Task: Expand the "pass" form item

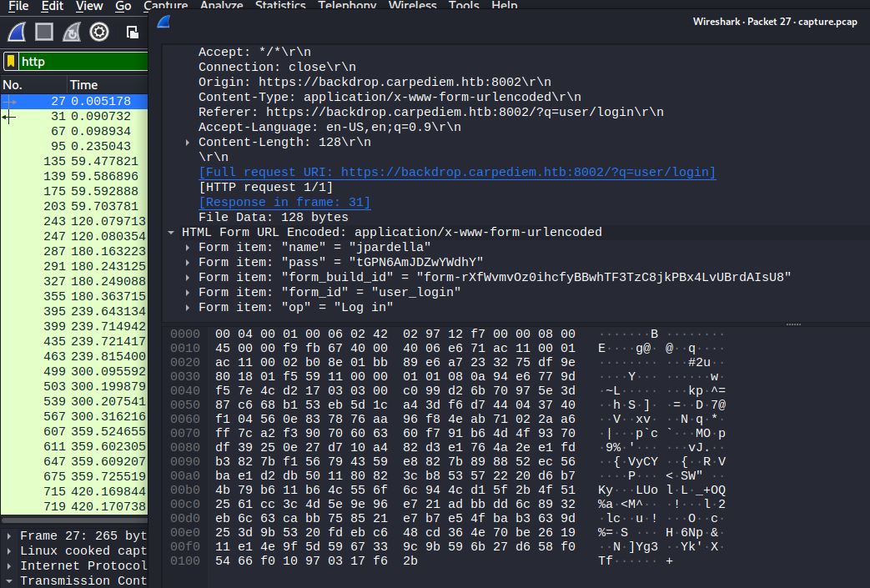Action: tap(188, 263)
